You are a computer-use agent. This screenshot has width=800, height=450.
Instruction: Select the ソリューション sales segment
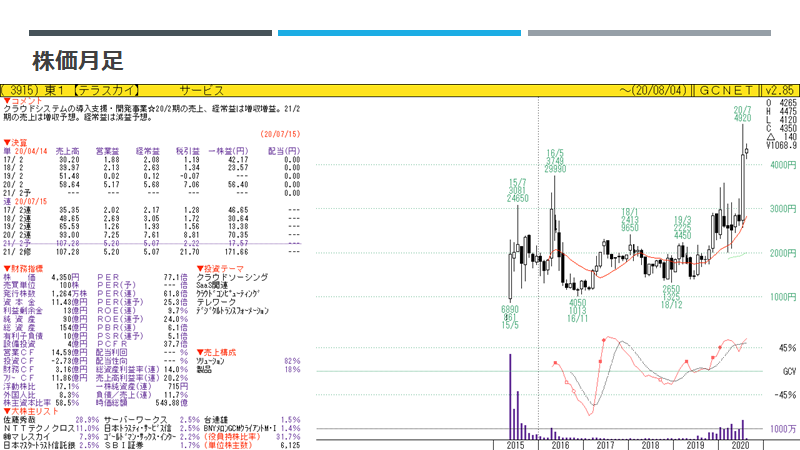click(210, 361)
